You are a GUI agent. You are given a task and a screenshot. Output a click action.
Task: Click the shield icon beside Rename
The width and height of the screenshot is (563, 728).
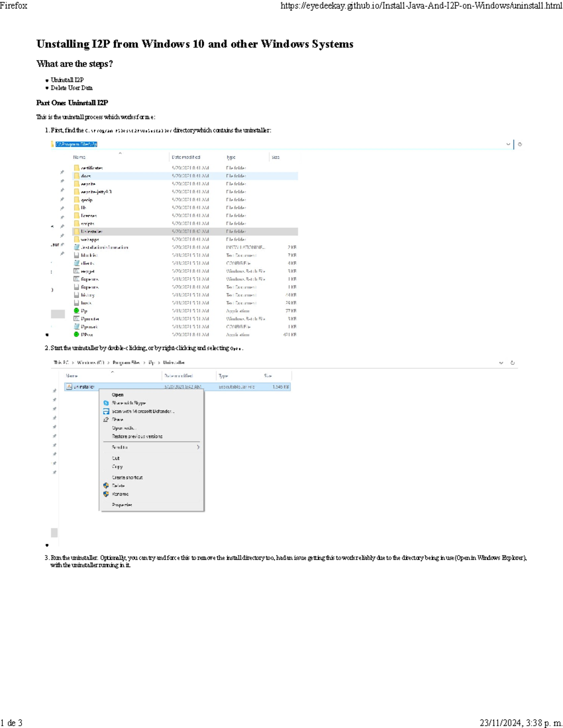(106, 494)
